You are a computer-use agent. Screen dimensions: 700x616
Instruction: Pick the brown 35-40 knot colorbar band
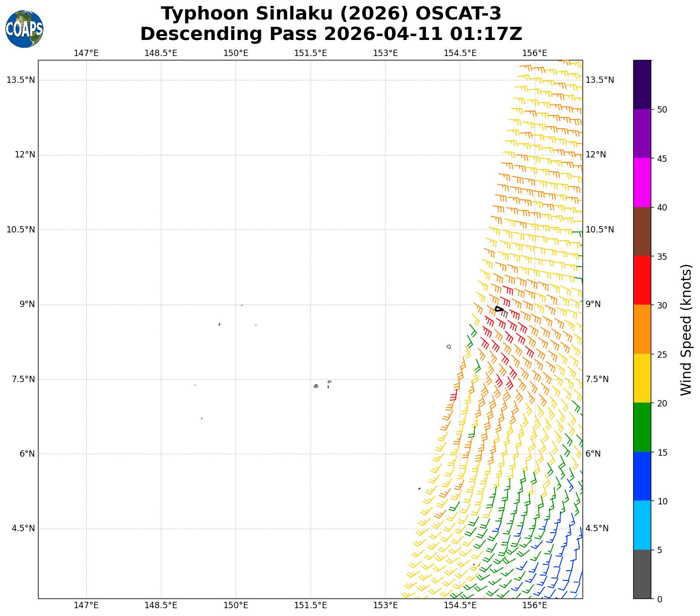(642, 231)
